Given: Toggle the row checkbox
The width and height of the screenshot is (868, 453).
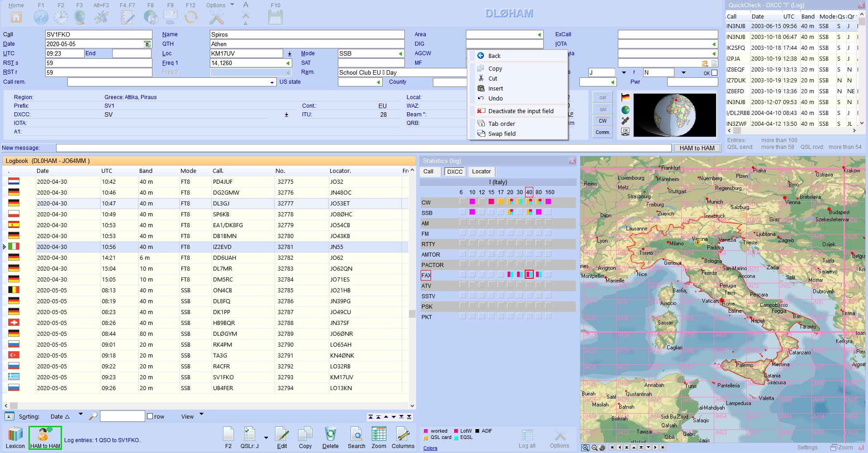Looking at the screenshot, I should point(150,416).
